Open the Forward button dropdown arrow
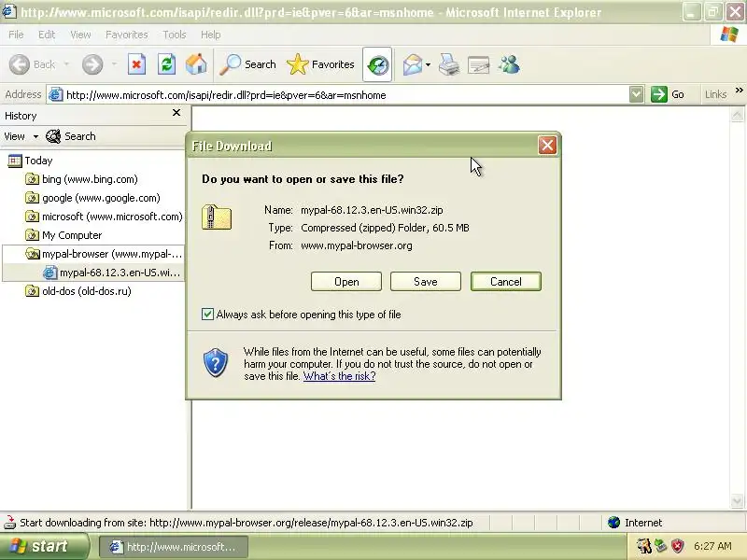Image resolution: width=747 pixels, height=560 pixels. pos(114,64)
